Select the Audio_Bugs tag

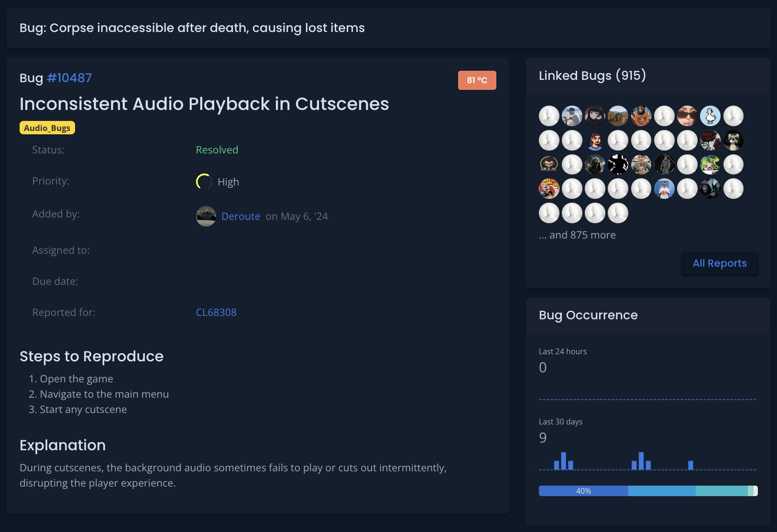(47, 127)
